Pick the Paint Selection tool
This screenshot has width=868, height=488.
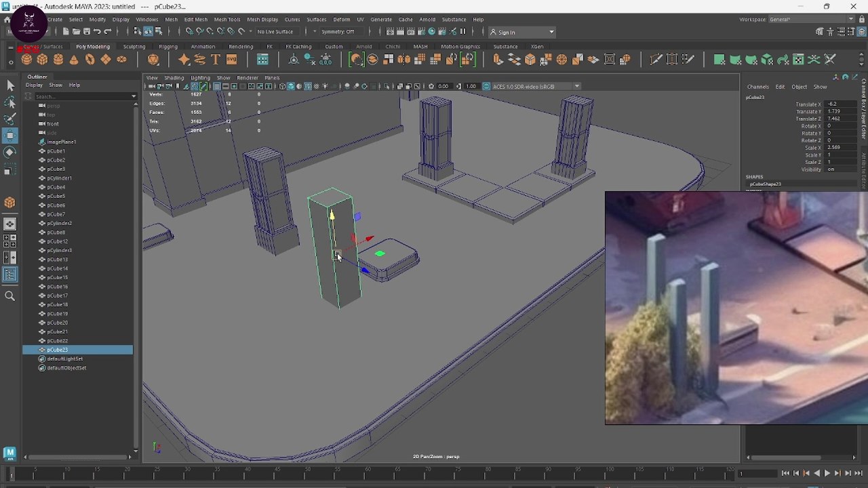pos(9,119)
